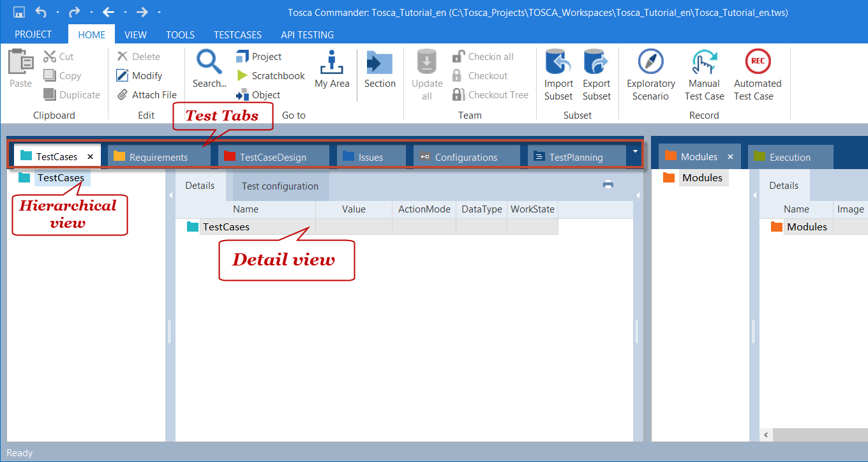Open the forward navigation dropdown arrow

tap(159, 12)
